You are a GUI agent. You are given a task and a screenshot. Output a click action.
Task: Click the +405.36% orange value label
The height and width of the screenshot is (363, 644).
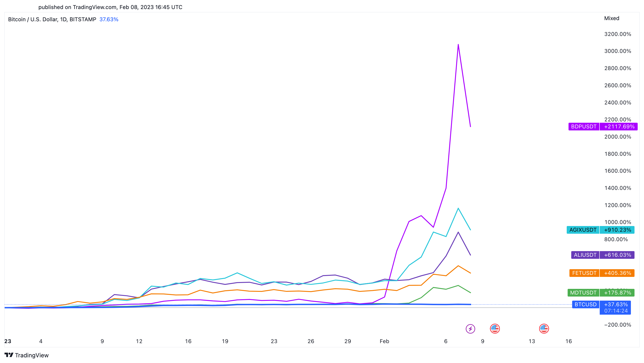617,273
